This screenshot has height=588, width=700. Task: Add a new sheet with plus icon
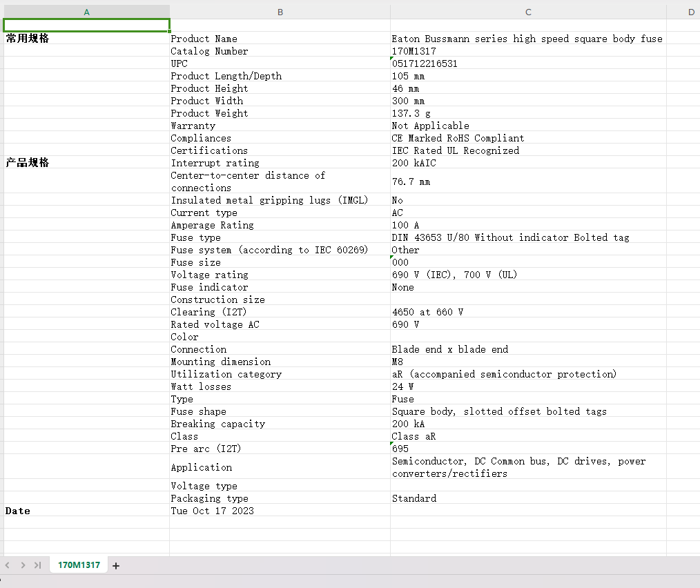(x=116, y=566)
